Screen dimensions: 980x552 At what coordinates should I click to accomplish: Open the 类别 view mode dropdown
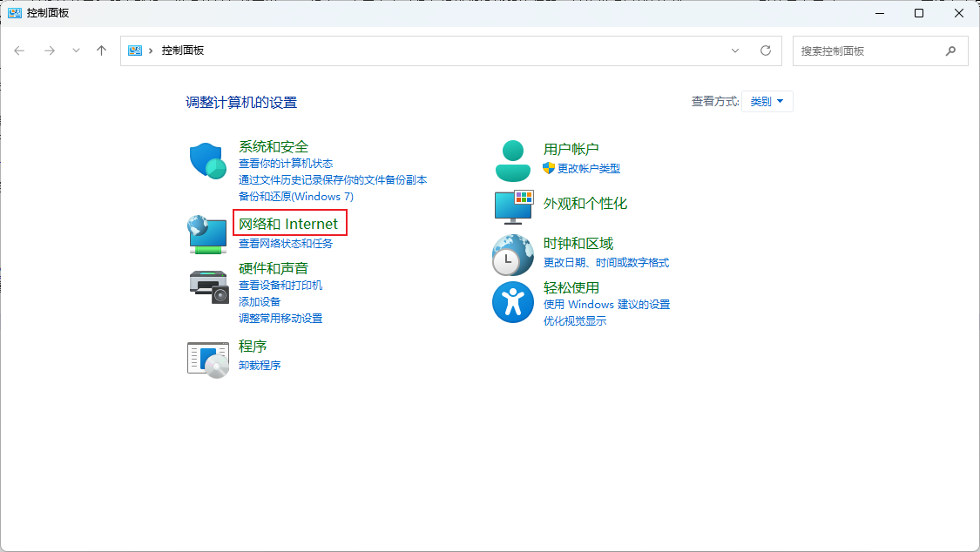(x=767, y=101)
